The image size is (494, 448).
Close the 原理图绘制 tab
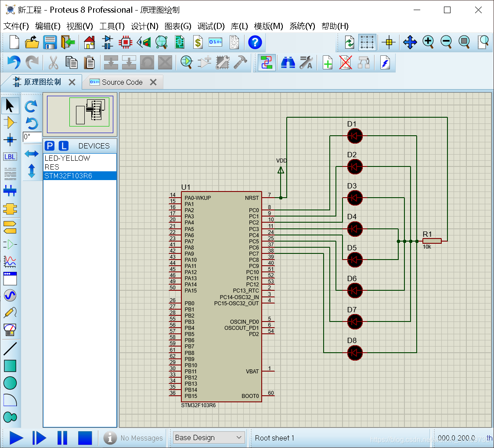tap(72, 82)
